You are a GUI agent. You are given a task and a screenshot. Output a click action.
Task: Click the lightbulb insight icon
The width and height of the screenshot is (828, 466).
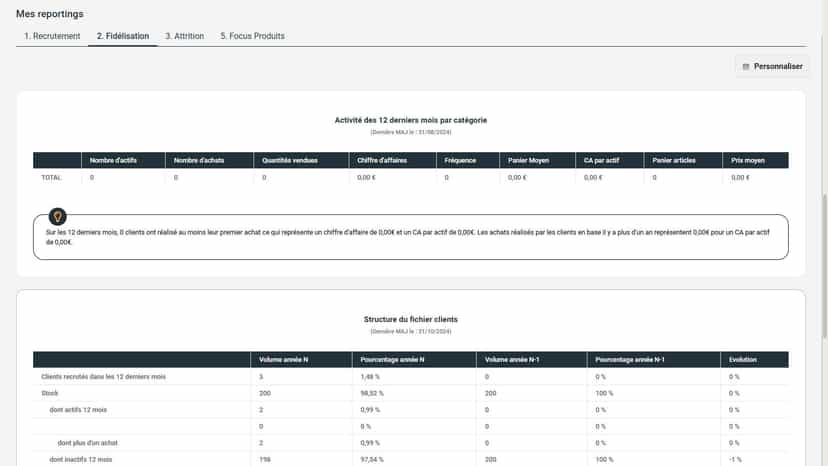tap(58, 216)
